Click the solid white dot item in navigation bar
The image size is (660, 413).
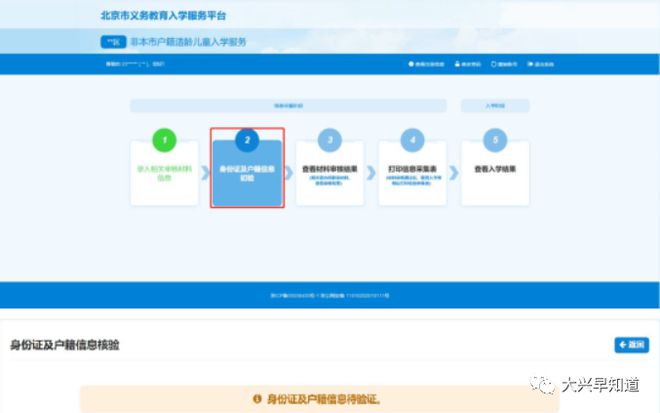point(426,64)
